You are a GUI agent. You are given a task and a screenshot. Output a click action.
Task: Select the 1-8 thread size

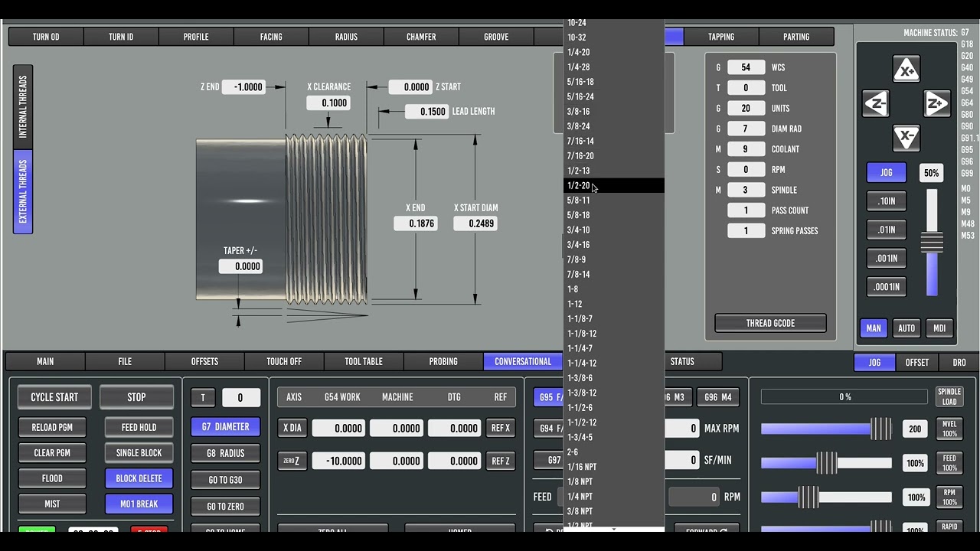tap(614, 289)
